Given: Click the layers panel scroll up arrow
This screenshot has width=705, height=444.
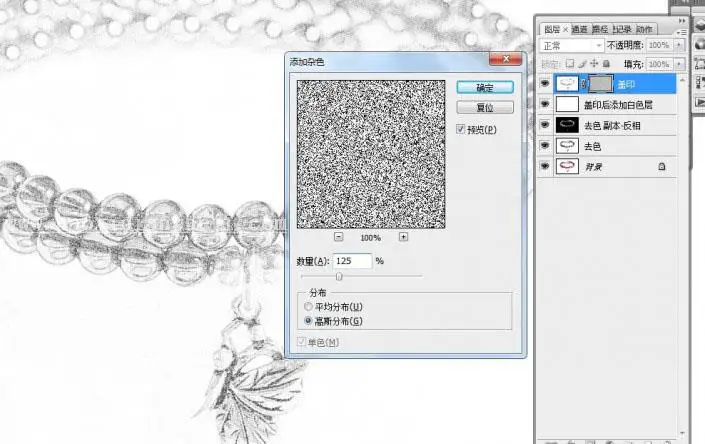Looking at the screenshot, I should (x=683, y=80).
